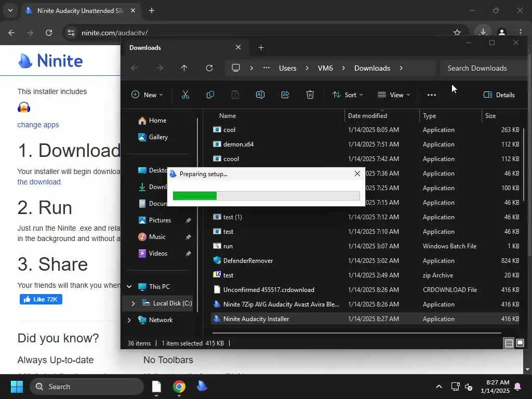532x399 pixels.
Task: Click the Explorer forward navigation arrow
Action: point(159,68)
